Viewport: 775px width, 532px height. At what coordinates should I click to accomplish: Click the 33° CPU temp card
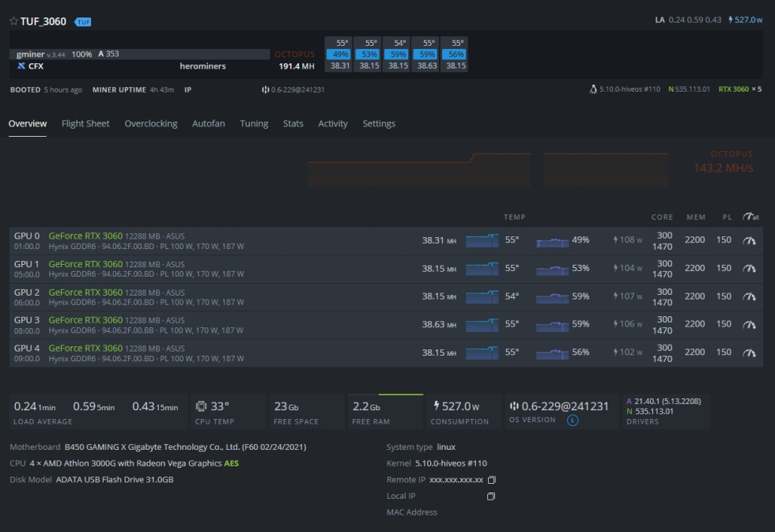[228, 412]
